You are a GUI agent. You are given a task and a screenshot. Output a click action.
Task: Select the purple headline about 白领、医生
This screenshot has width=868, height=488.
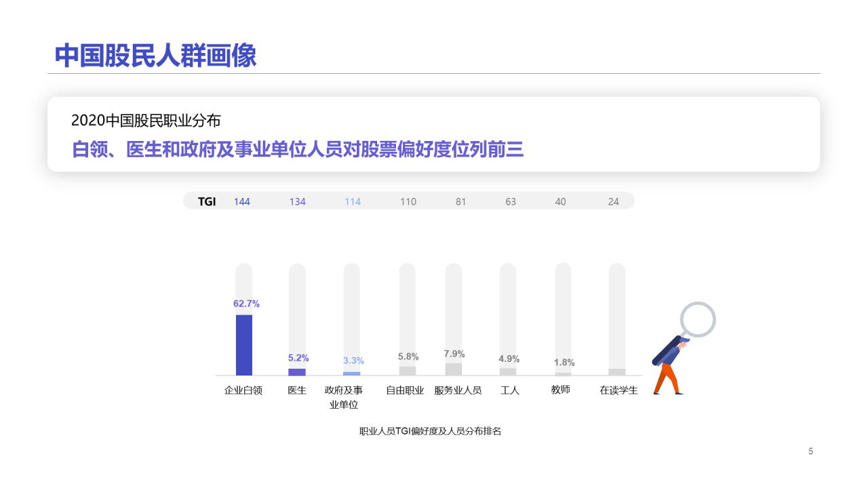pyautogui.click(x=298, y=149)
